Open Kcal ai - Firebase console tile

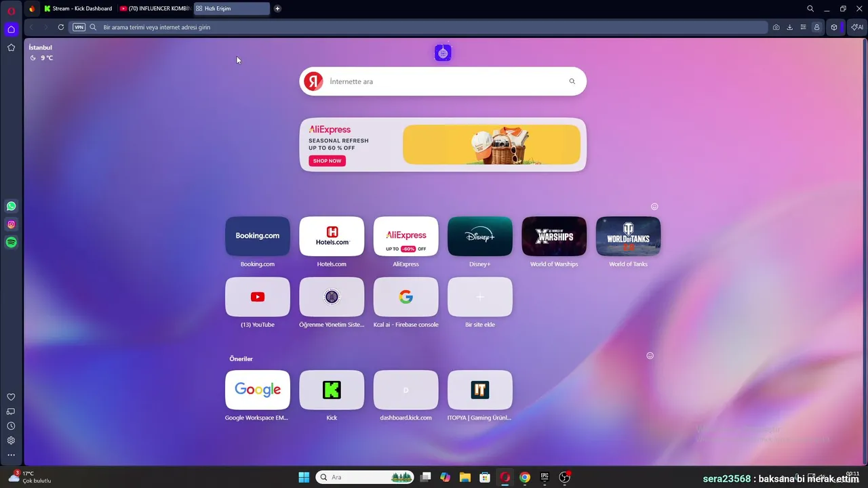(x=406, y=297)
